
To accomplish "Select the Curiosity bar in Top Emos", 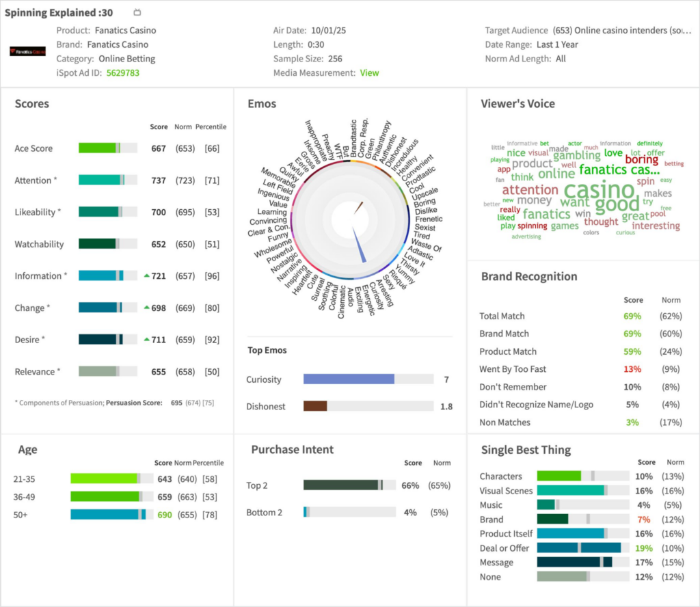I will [x=349, y=379].
